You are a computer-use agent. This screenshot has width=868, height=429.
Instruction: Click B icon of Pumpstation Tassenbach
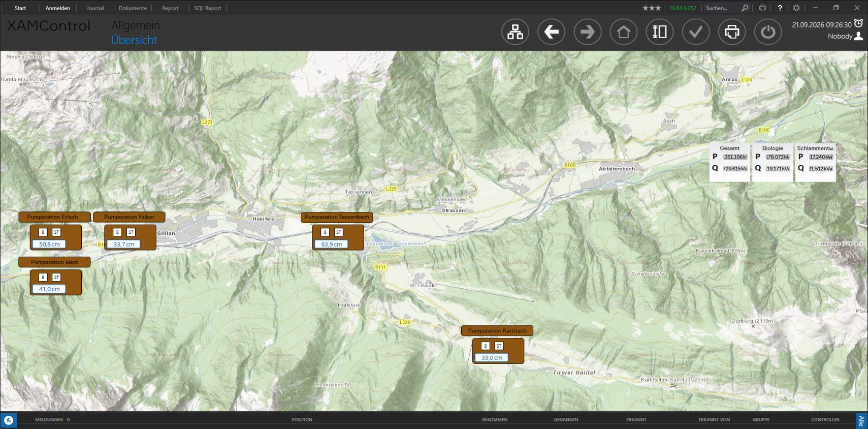(325, 232)
